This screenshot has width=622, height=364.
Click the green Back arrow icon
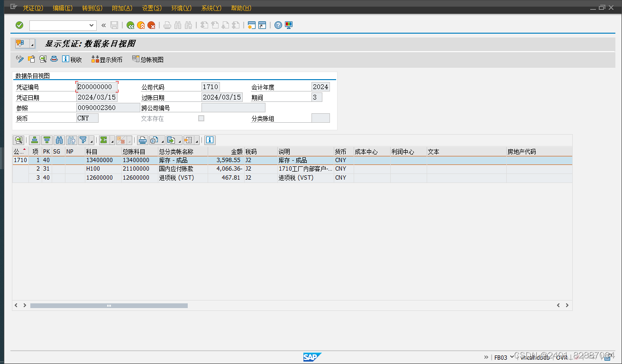(130, 25)
